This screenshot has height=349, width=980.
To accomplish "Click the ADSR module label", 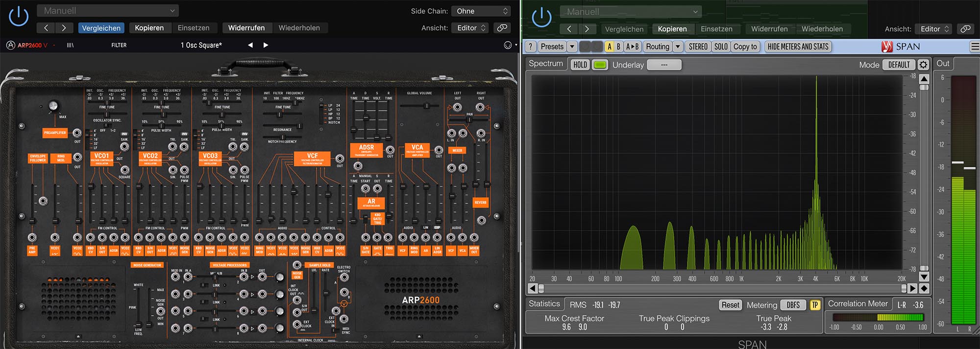I will tap(367, 150).
